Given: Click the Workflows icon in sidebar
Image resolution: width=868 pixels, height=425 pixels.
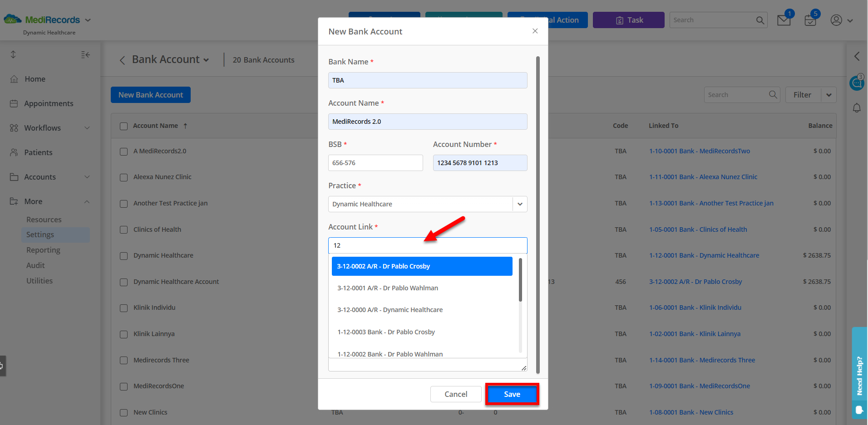Looking at the screenshot, I should coord(14,128).
